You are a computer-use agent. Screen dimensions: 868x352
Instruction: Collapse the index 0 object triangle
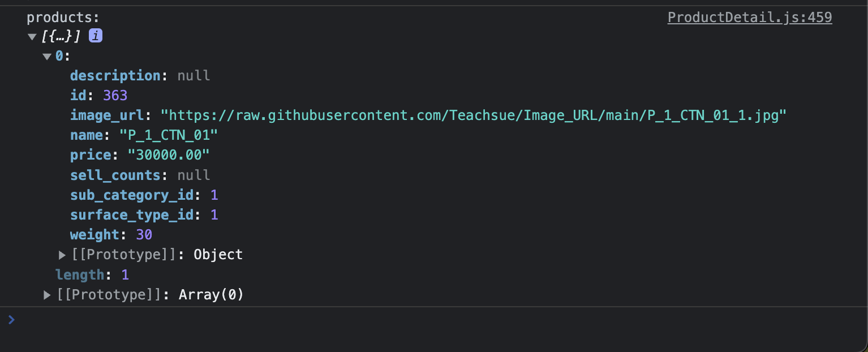[47, 57]
